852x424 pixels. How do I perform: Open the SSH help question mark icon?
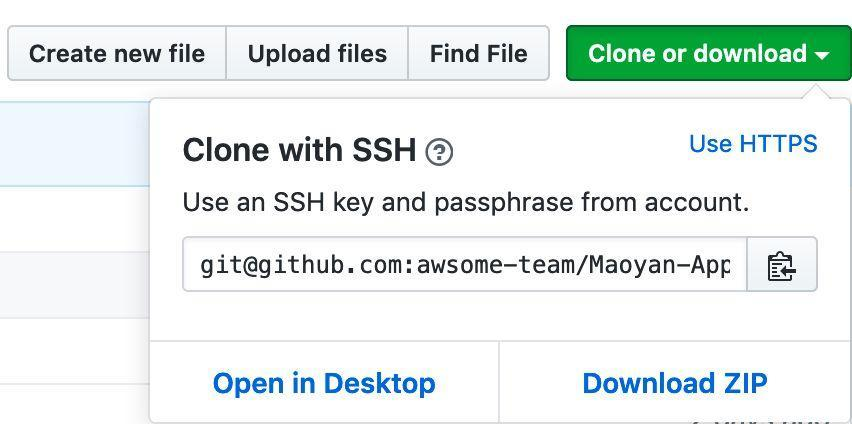439,152
